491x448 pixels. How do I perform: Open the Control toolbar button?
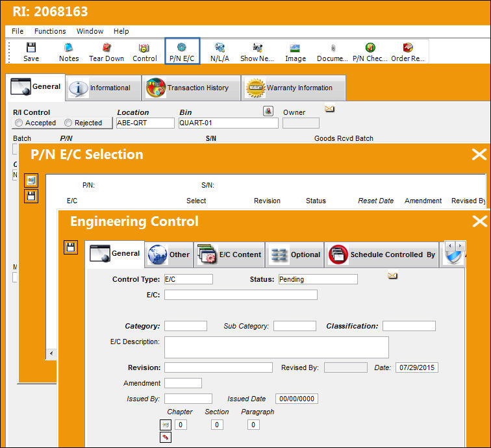click(144, 52)
